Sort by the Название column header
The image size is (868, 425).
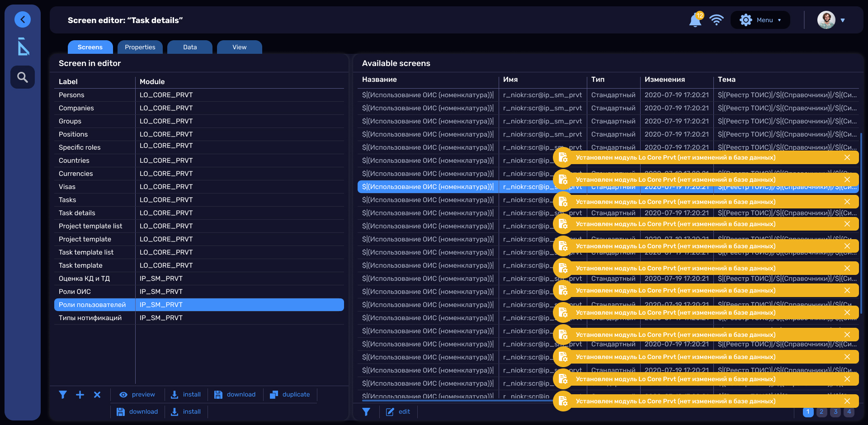[x=380, y=79]
